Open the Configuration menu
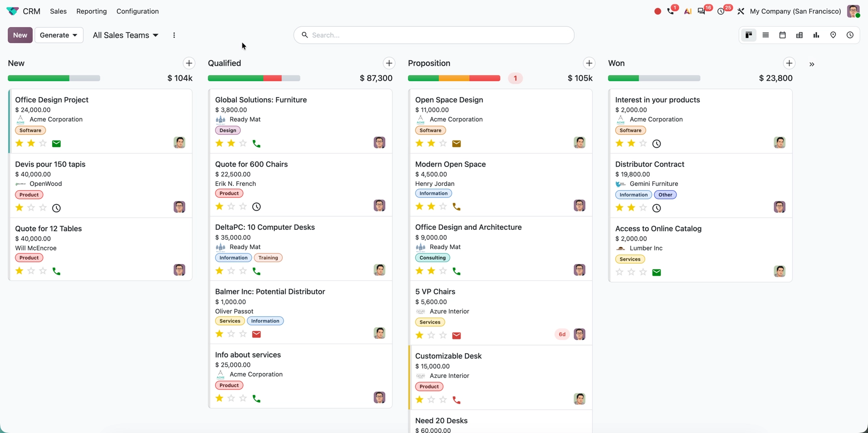The height and width of the screenshot is (433, 868). pyautogui.click(x=137, y=11)
